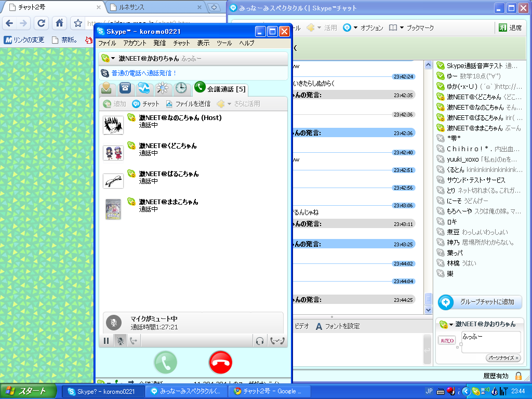
Task: Click the blue plus add-to-group icon
Action: pos(446,302)
